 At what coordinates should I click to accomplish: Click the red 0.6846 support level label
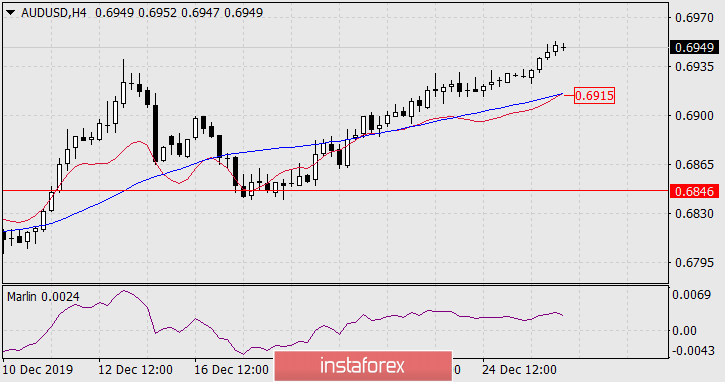pos(694,191)
